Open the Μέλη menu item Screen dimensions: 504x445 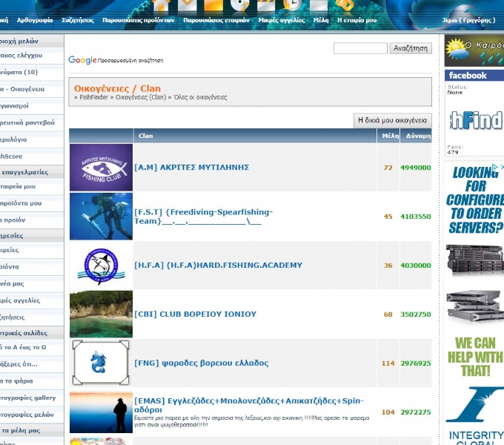[x=321, y=20]
